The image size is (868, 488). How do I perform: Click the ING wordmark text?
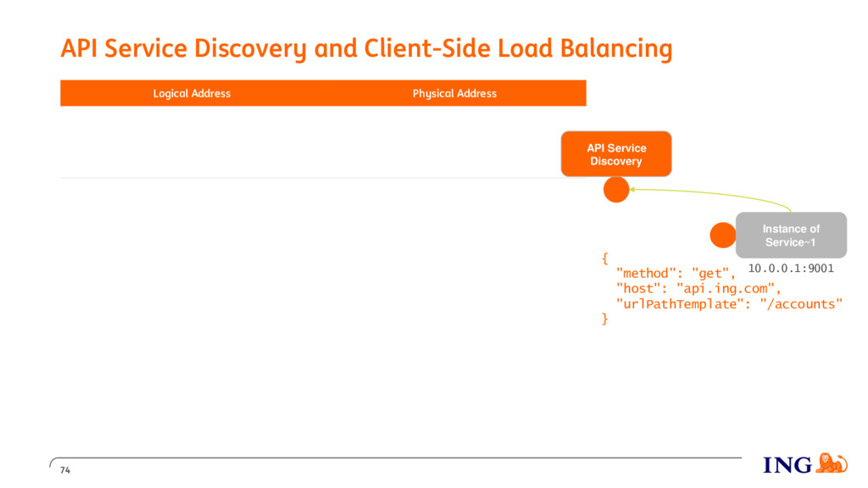tap(787, 465)
